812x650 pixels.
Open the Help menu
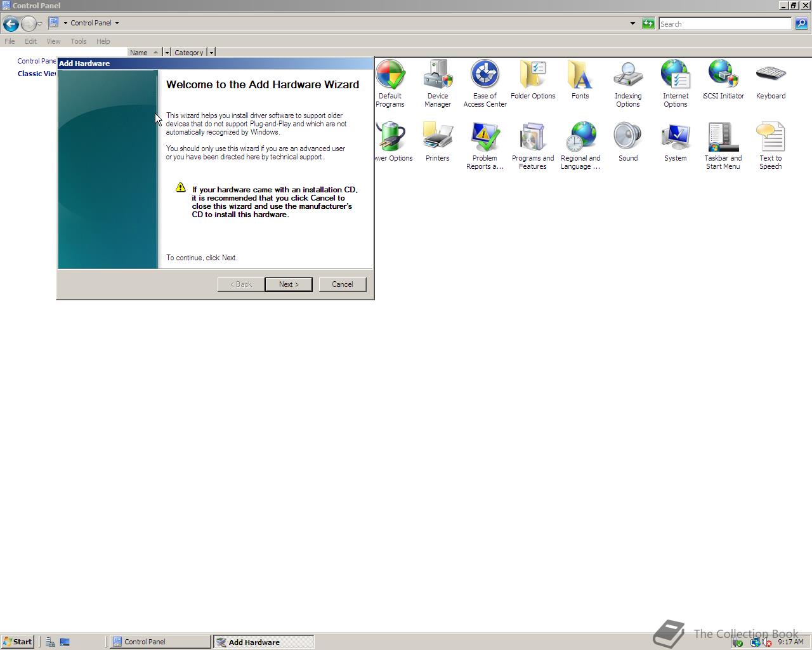[103, 41]
